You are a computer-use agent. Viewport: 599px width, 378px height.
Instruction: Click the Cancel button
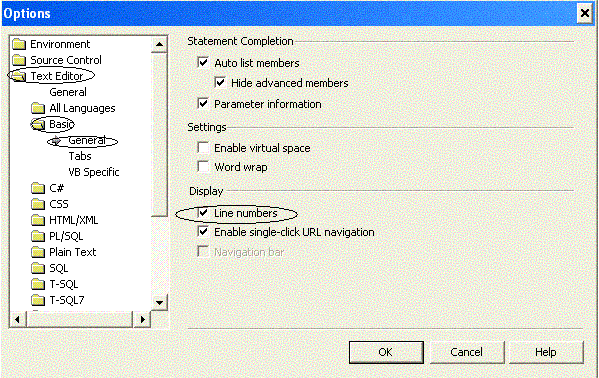[467, 352]
